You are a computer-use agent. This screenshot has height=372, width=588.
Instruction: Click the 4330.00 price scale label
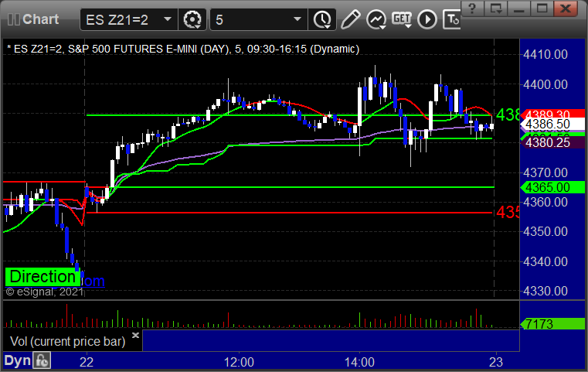point(546,291)
